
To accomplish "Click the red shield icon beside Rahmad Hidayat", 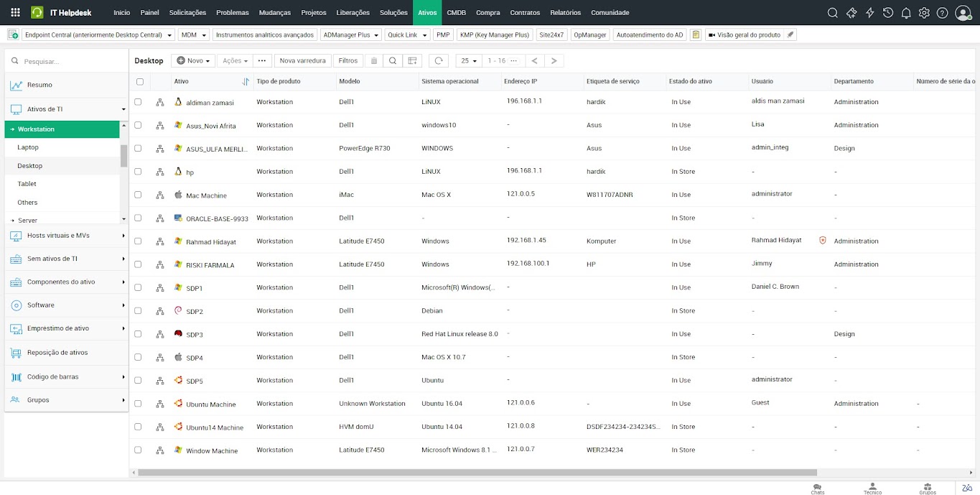I will pos(823,241).
